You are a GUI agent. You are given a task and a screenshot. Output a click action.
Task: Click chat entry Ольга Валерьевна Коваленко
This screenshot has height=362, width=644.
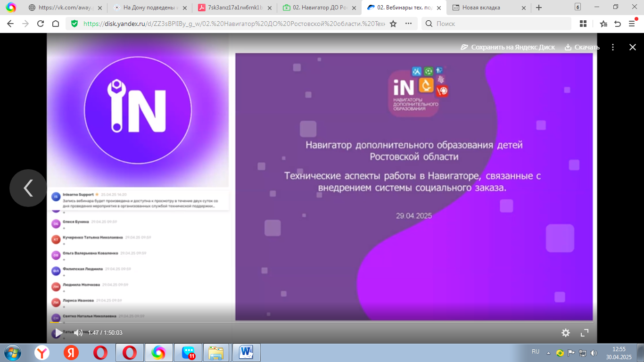91,253
